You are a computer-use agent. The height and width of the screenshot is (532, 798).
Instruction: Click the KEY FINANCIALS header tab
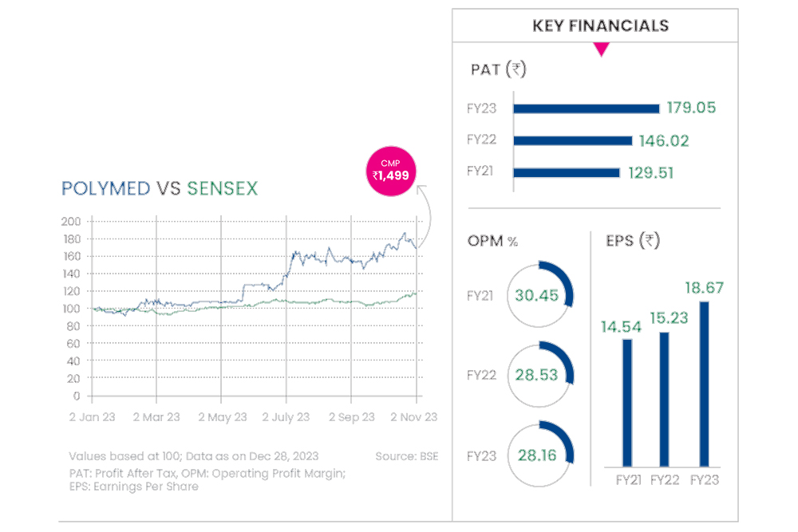pyautogui.click(x=600, y=26)
